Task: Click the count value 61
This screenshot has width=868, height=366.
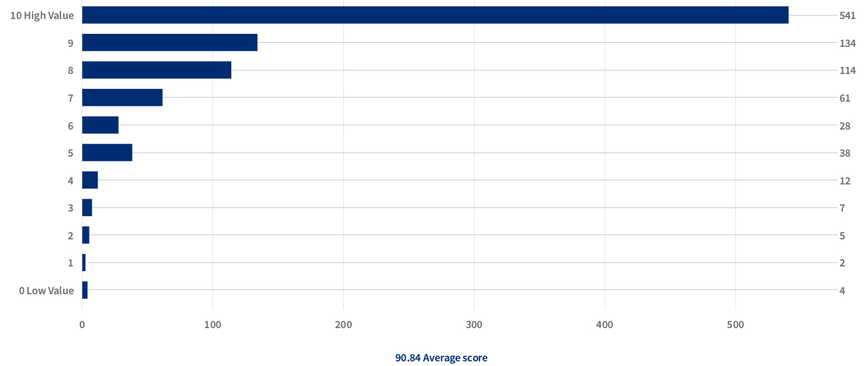Action: pos(844,98)
